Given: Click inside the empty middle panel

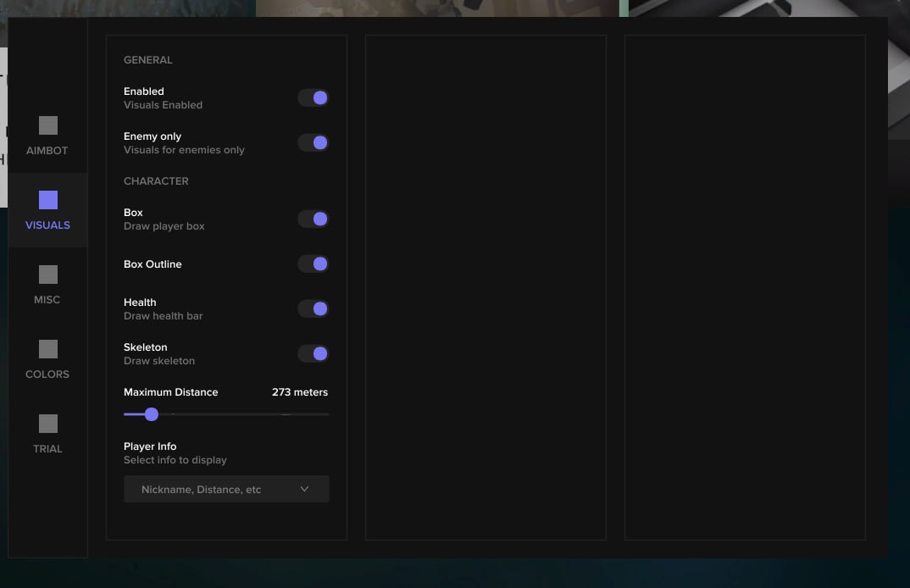Looking at the screenshot, I should point(486,287).
